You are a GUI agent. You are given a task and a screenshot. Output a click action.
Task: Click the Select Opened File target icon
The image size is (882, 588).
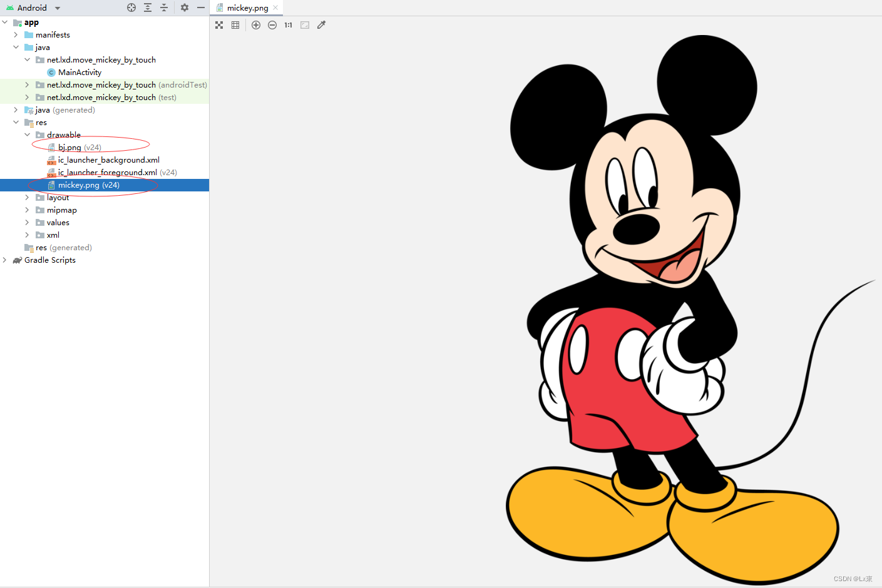[x=131, y=8]
